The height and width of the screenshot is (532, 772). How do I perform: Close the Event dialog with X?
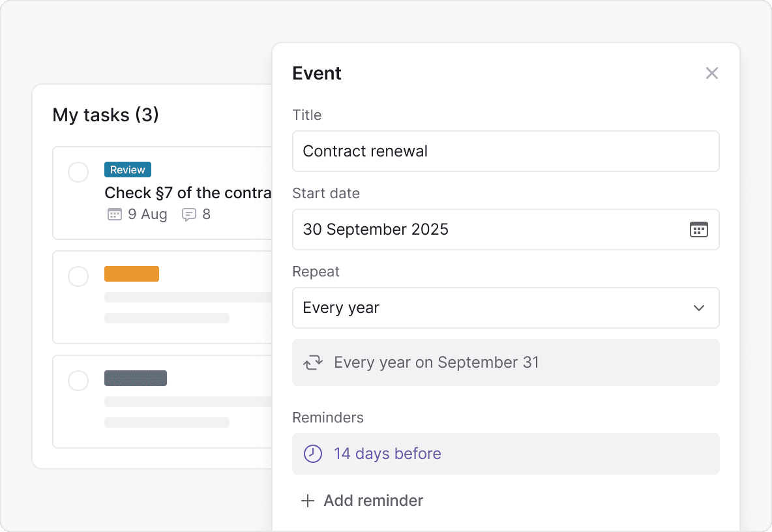[711, 73]
